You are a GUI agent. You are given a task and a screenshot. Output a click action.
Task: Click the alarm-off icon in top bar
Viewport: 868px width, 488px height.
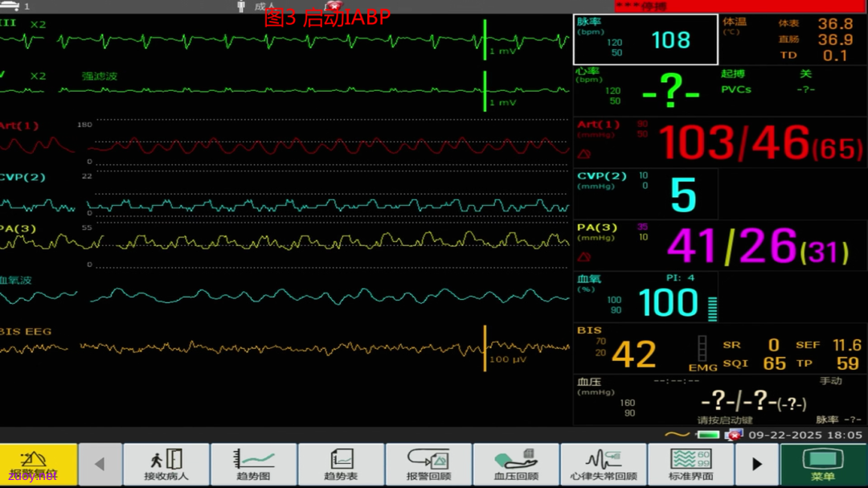pyautogui.click(x=334, y=6)
